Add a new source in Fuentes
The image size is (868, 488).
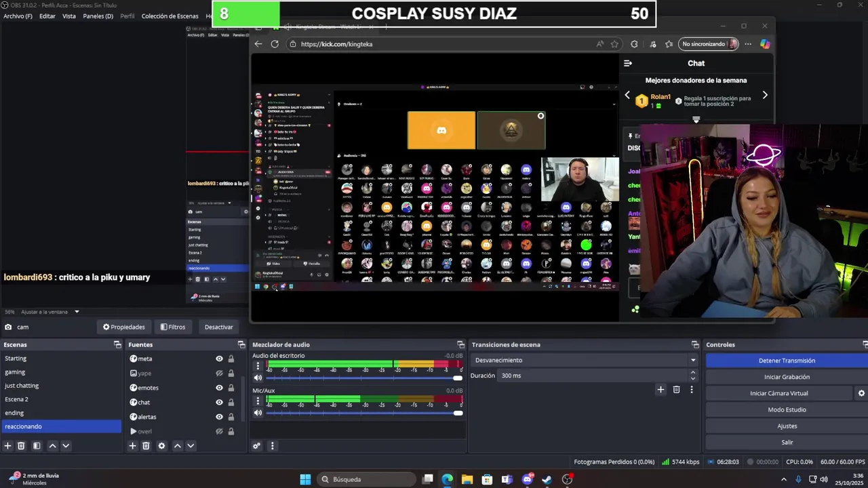pos(133,446)
